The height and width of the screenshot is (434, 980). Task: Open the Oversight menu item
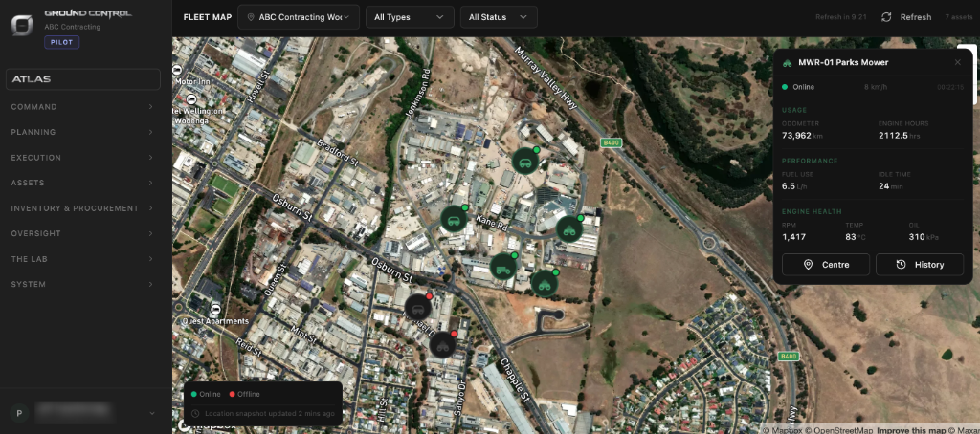(x=82, y=233)
